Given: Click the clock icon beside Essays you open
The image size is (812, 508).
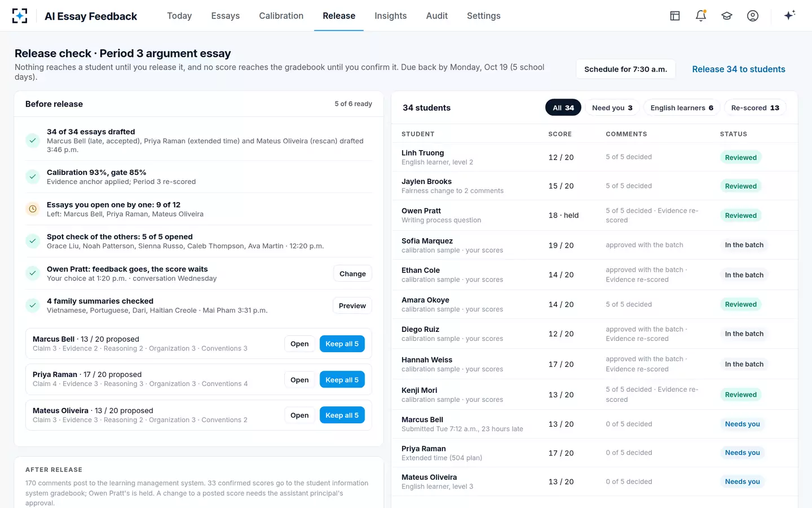Looking at the screenshot, I should coord(33,209).
